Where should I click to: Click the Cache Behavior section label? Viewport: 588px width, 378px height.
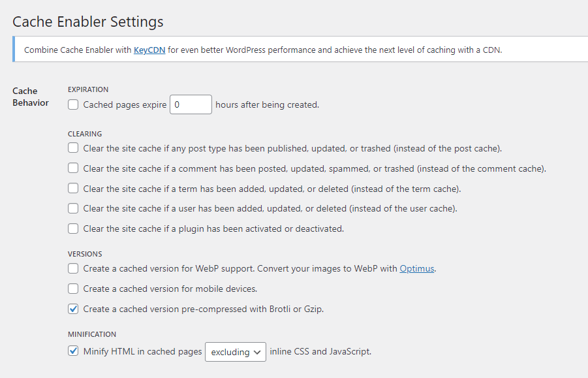(x=31, y=97)
